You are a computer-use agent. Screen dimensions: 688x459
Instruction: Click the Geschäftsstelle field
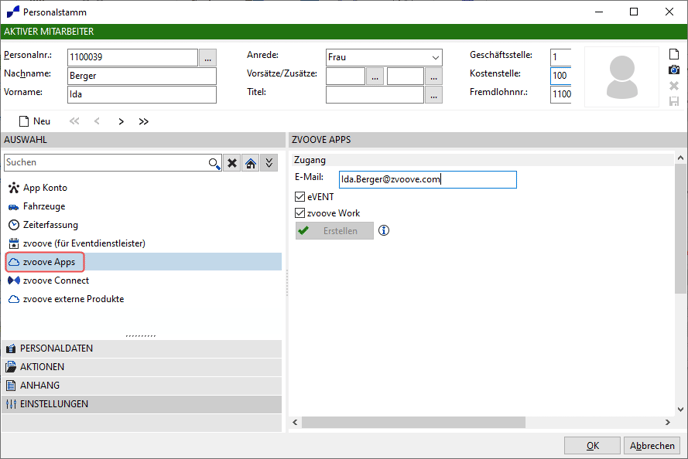561,57
